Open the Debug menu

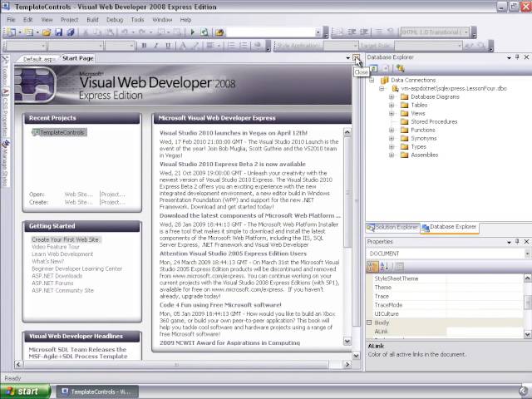click(115, 20)
